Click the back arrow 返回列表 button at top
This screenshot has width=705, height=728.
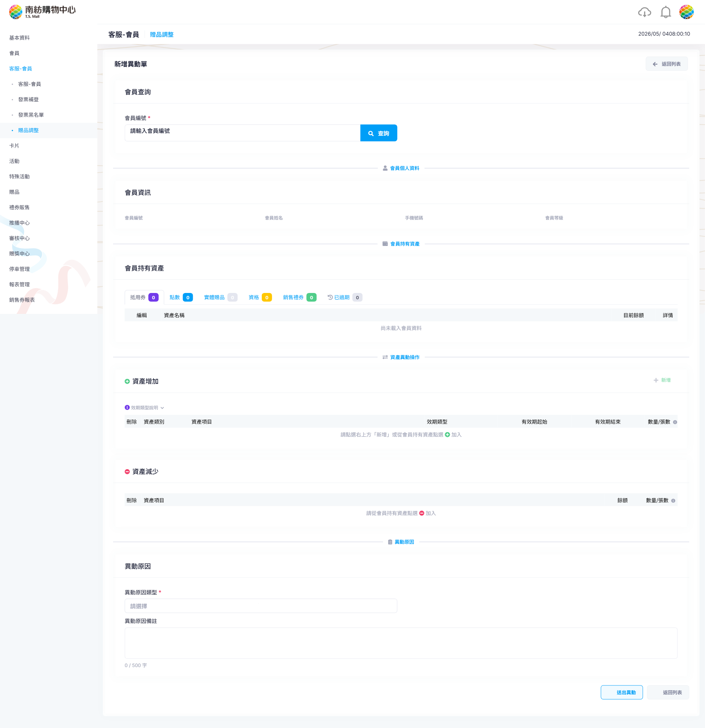(666, 64)
